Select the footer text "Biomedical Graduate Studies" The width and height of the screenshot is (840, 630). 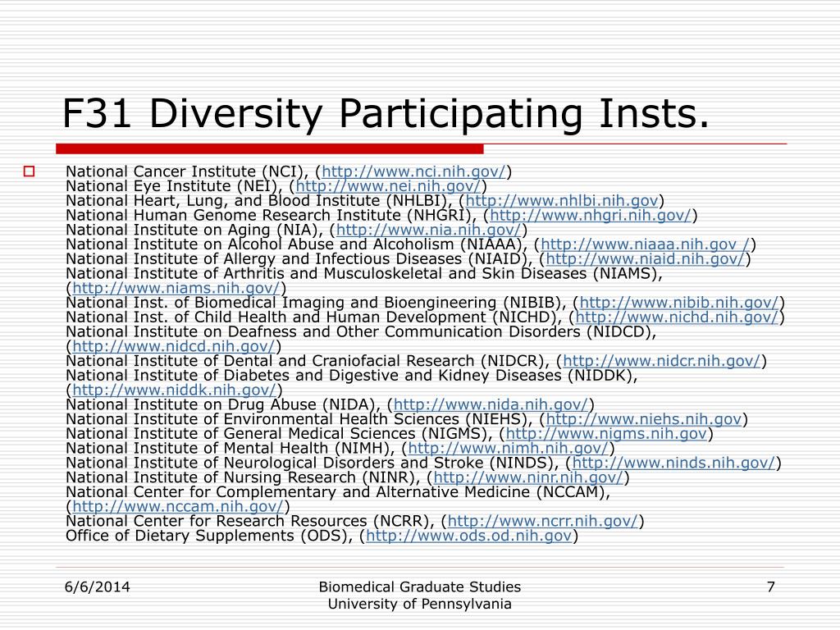tap(419, 587)
